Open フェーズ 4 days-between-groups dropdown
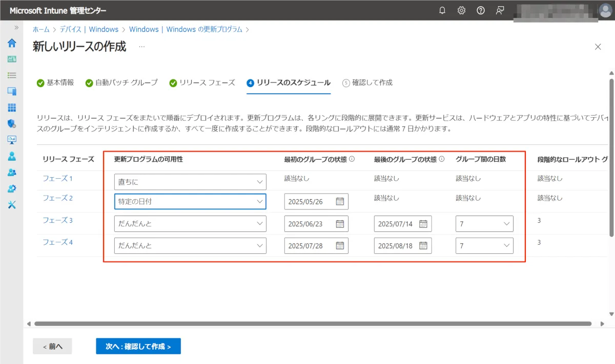This screenshot has width=615, height=364. coord(484,246)
